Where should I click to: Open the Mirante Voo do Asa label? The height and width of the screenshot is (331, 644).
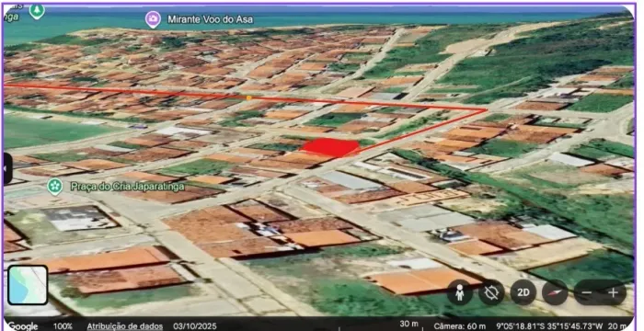[210, 19]
